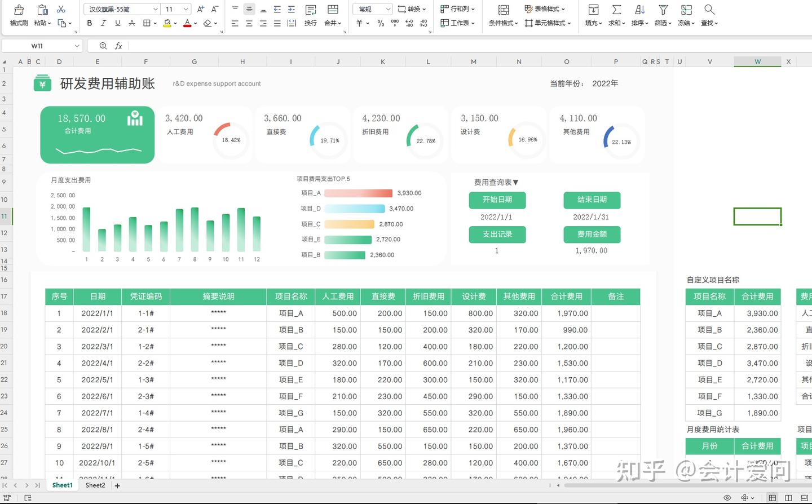Click the AutoSum (求和) sigma icon

[x=617, y=10]
